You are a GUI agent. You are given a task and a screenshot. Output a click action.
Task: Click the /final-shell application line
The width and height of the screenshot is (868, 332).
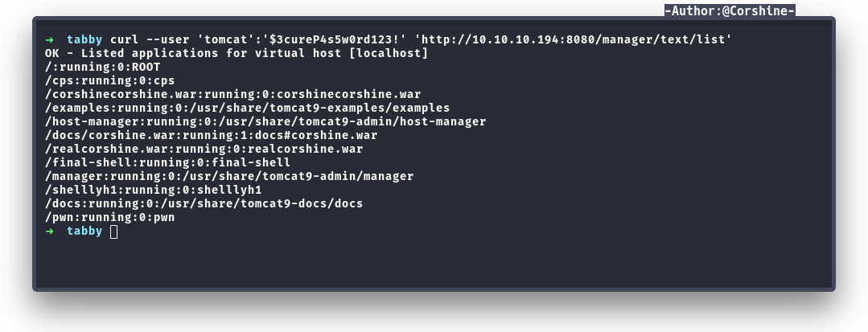click(167, 162)
